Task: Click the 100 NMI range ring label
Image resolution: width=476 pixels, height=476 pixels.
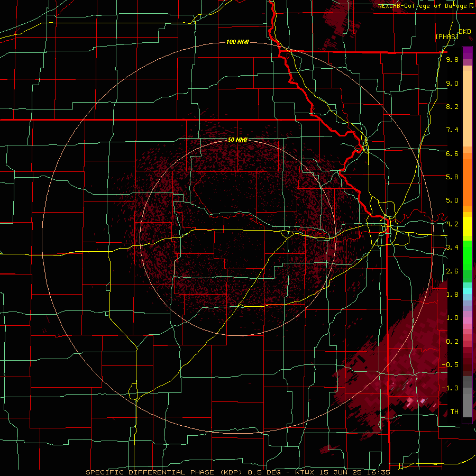Action: [237, 42]
